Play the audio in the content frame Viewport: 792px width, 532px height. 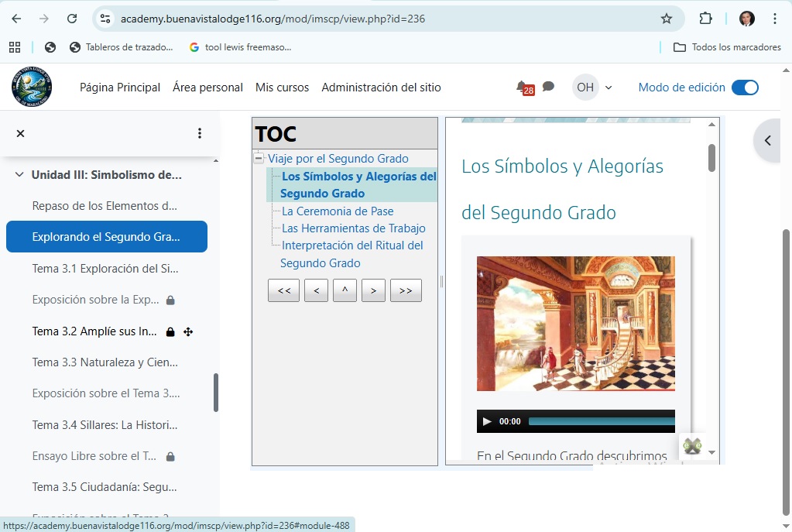[487, 421]
